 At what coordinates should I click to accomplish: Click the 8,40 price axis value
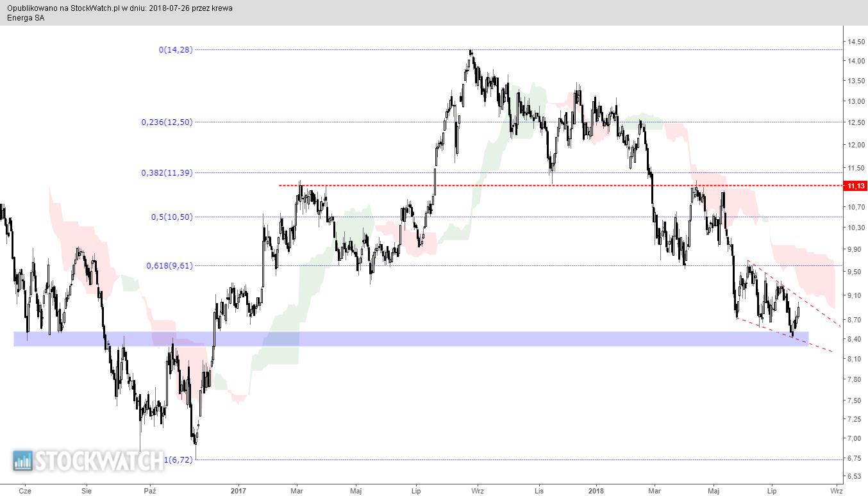[x=856, y=339]
